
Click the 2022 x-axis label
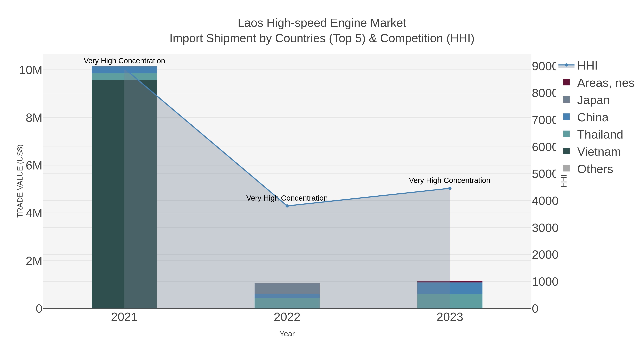pos(287,317)
